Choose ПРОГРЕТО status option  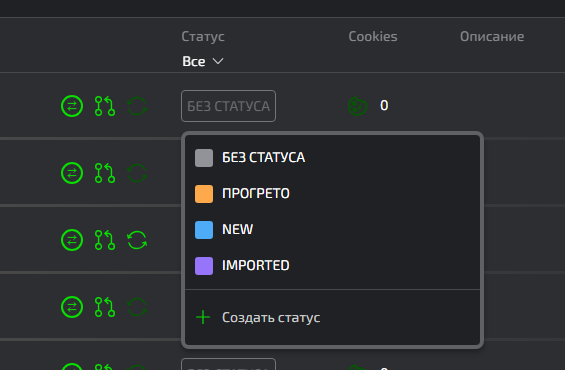pyautogui.click(x=332, y=193)
